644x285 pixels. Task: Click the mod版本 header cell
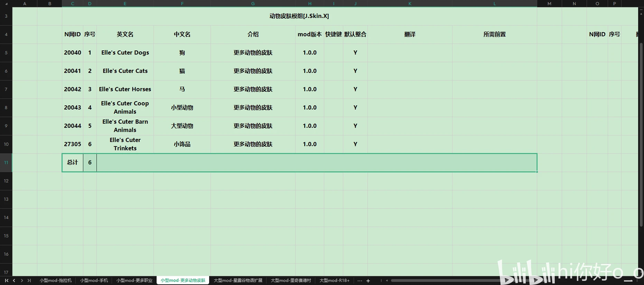coord(310,35)
